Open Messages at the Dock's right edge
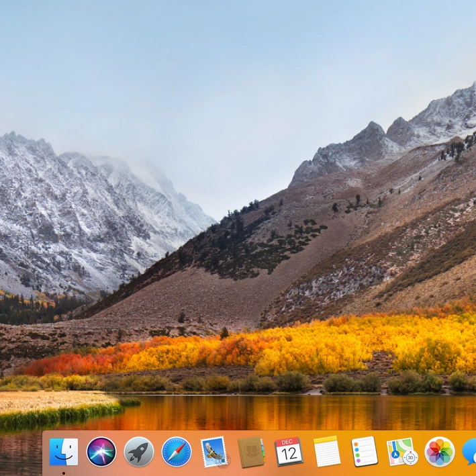Screen dimensions: 476x476 click(470, 452)
